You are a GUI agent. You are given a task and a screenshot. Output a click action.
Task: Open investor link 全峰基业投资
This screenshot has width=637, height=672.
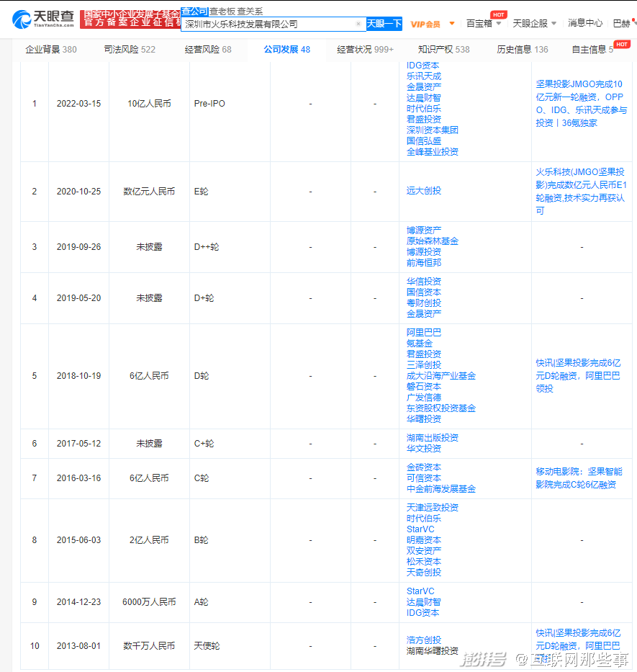(433, 152)
